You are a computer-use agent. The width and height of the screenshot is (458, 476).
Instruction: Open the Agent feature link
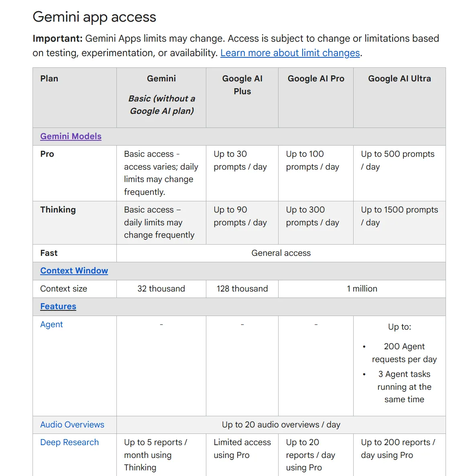(51, 324)
